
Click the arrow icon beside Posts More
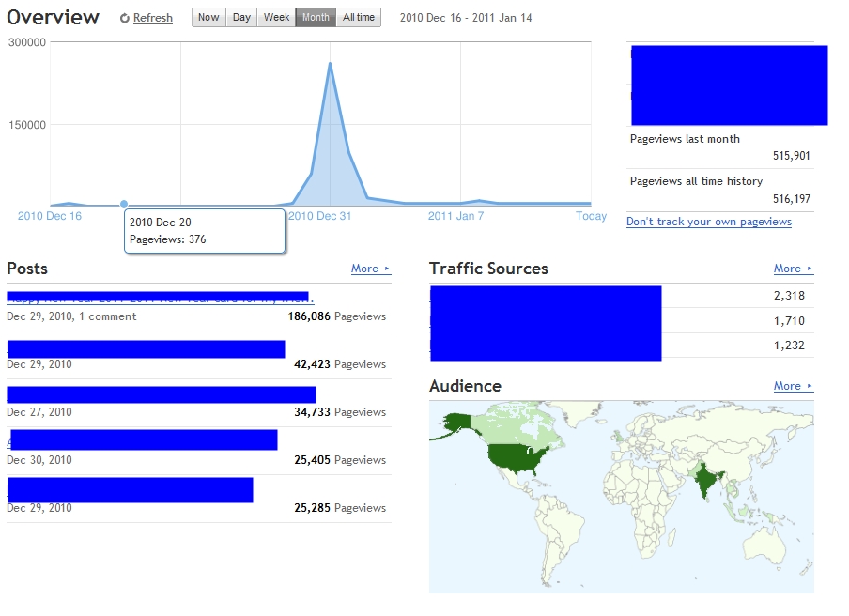(387, 269)
